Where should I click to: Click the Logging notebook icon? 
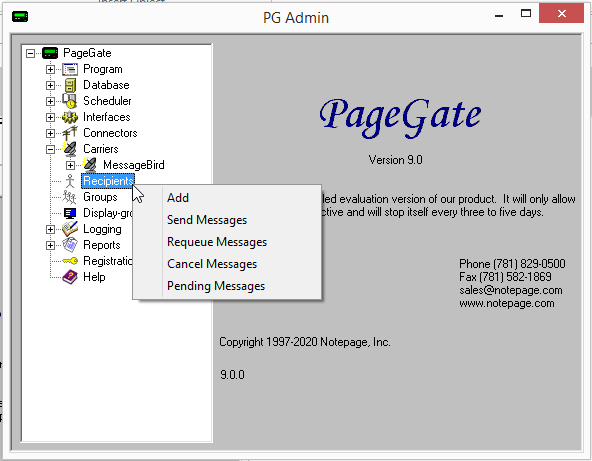point(70,229)
